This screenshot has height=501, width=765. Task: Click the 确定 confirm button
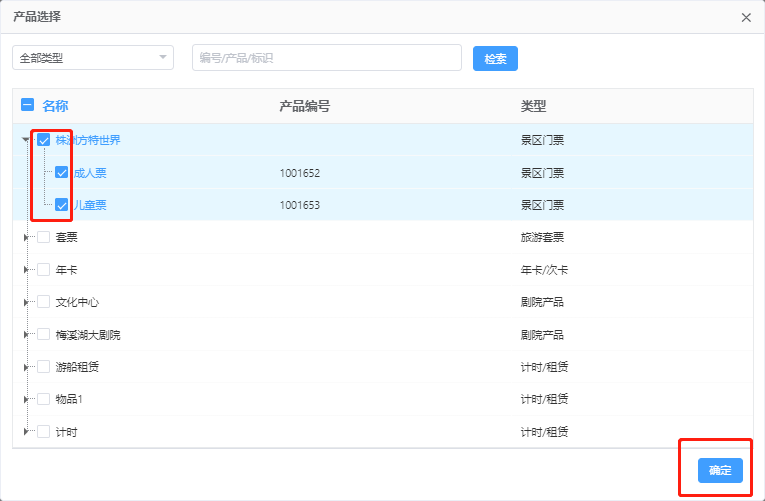click(x=720, y=470)
